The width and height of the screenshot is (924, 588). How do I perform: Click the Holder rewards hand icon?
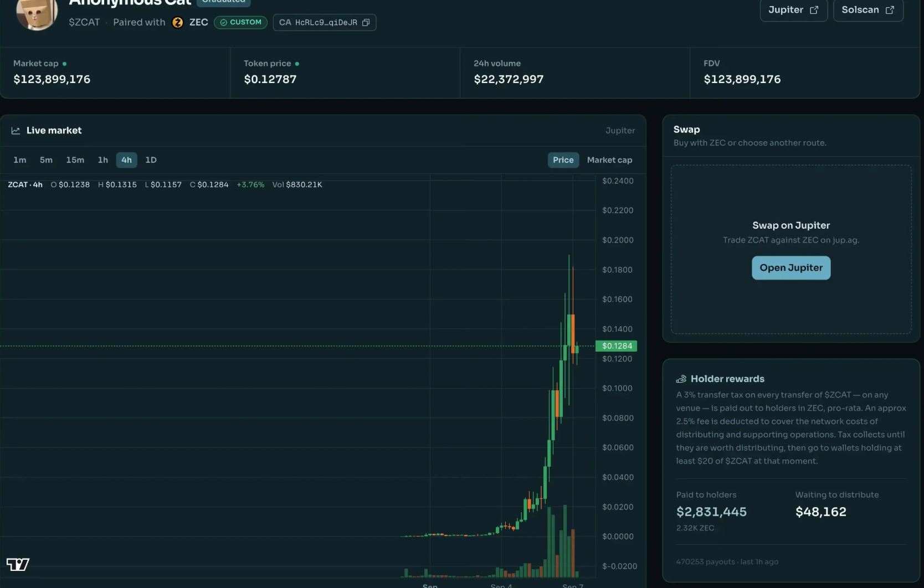[681, 379]
